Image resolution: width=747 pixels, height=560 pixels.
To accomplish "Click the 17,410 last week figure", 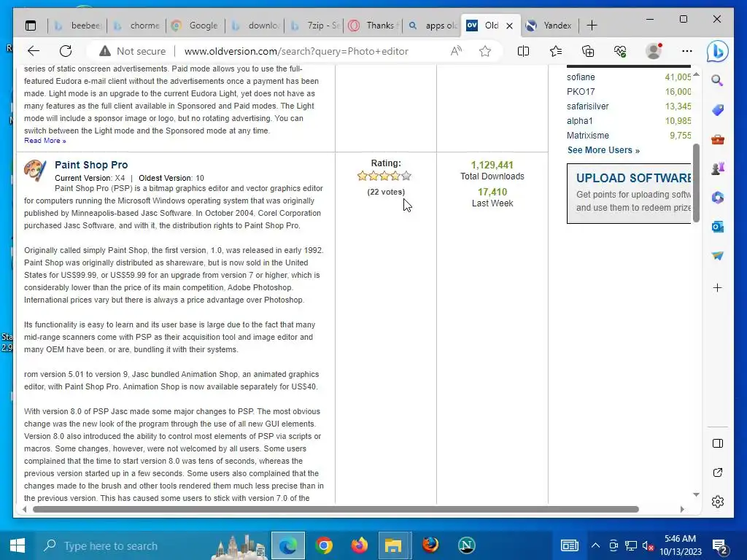I will (492, 192).
